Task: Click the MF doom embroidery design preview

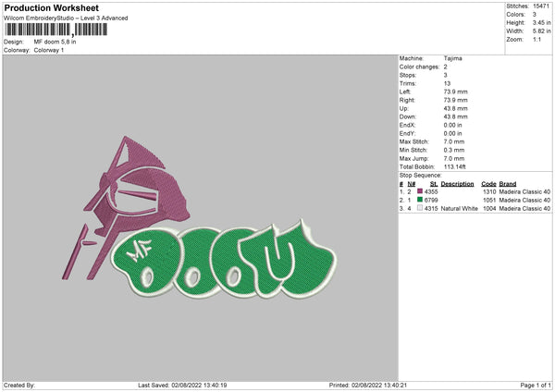Action: coord(199,217)
